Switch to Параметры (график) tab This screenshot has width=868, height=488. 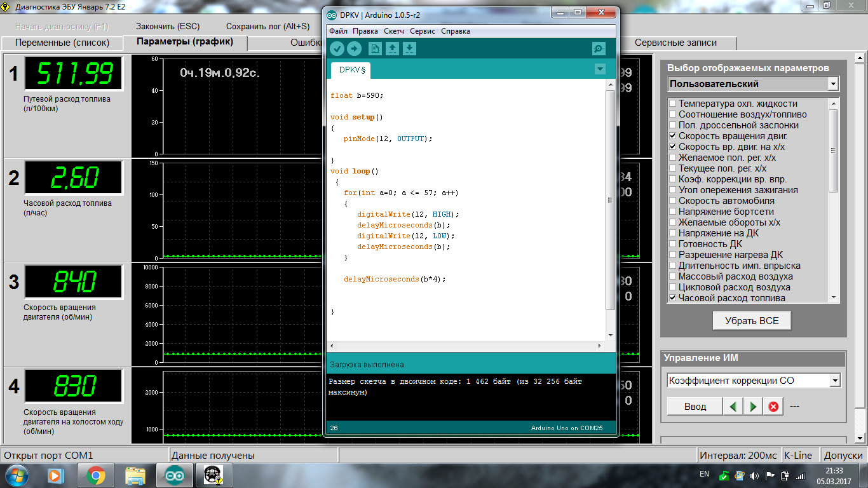185,42
